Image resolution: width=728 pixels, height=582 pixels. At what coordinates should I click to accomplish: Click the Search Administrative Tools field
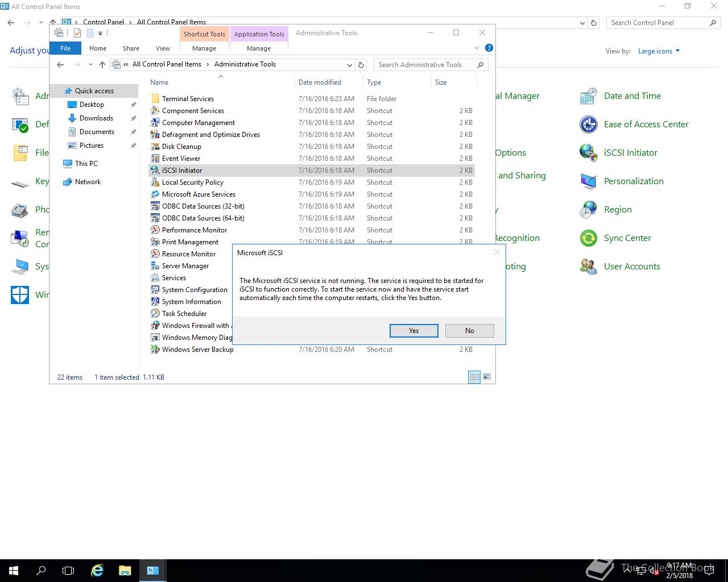(x=431, y=65)
